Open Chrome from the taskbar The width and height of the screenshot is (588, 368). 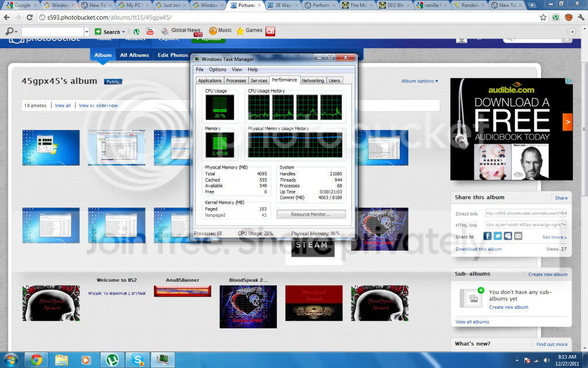coord(36,360)
